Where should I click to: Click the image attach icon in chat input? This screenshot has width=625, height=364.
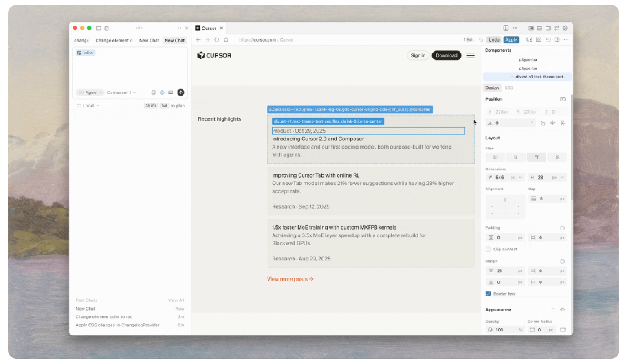pos(171,92)
